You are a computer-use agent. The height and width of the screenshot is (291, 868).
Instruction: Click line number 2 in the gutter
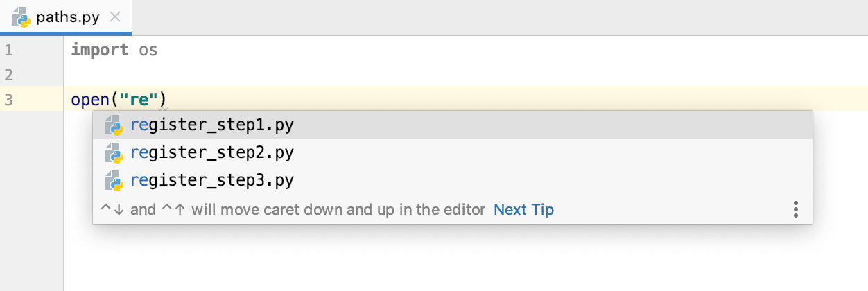pyautogui.click(x=8, y=75)
